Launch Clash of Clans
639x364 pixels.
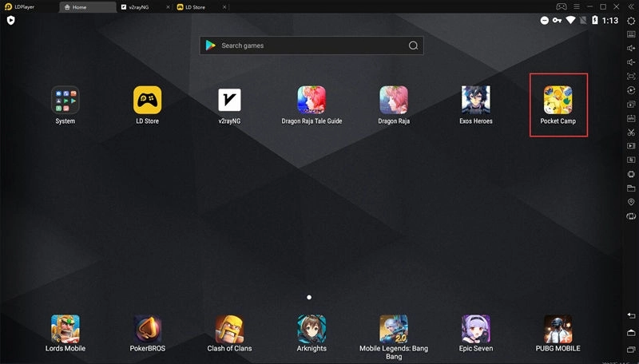(229, 328)
